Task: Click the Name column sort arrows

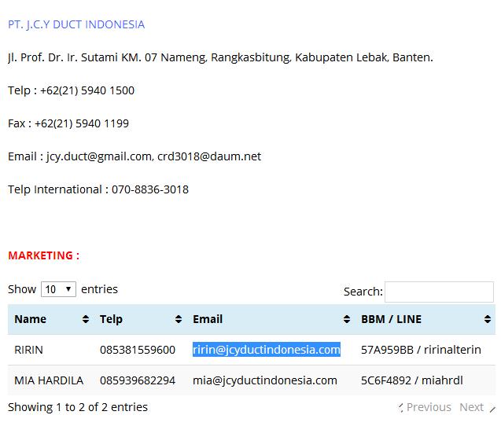Action: coord(85,319)
